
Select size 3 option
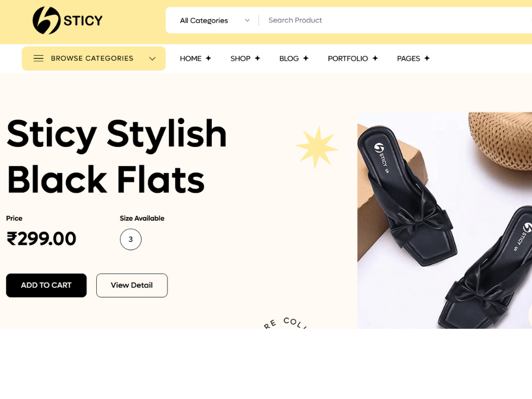coord(131,239)
